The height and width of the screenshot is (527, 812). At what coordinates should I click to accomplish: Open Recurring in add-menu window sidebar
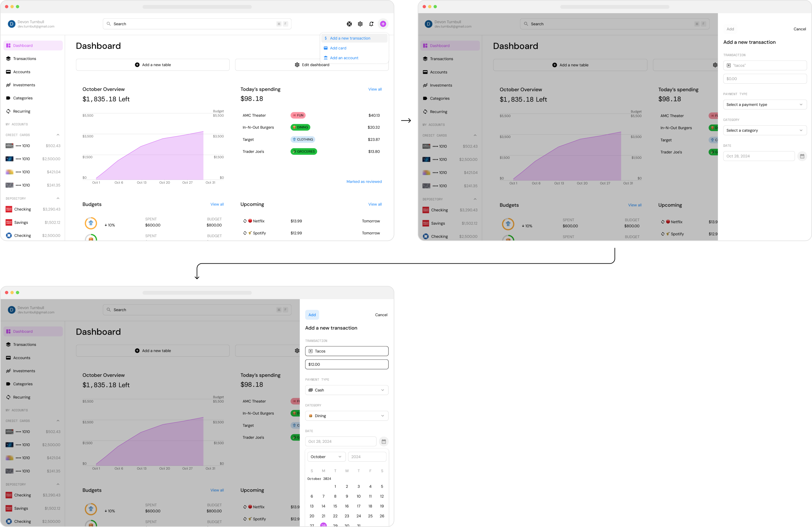click(x=33, y=111)
